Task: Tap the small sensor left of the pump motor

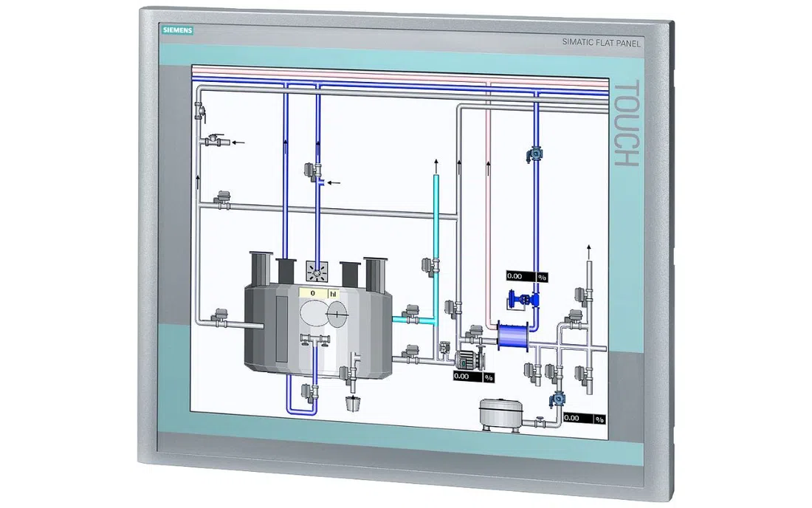Action: tap(445, 349)
